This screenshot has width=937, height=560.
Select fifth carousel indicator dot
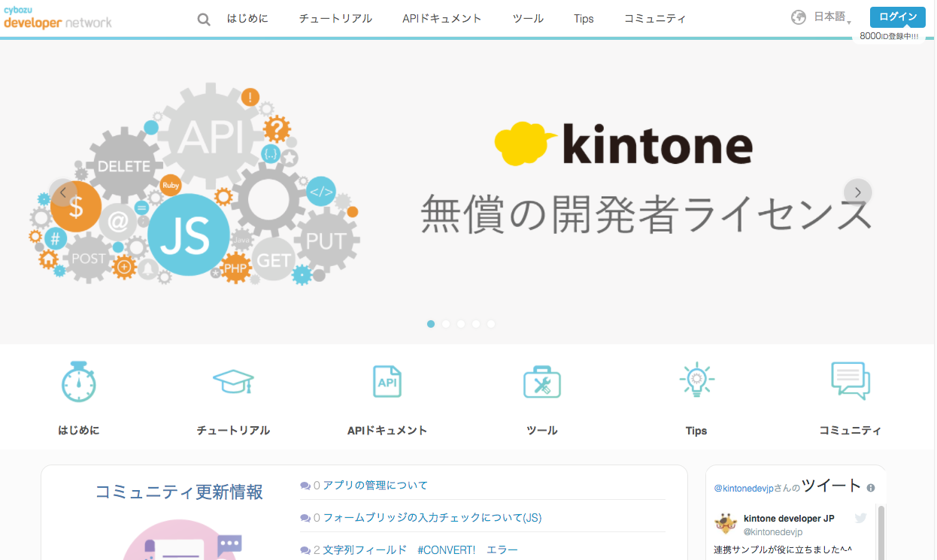tap(491, 324)
